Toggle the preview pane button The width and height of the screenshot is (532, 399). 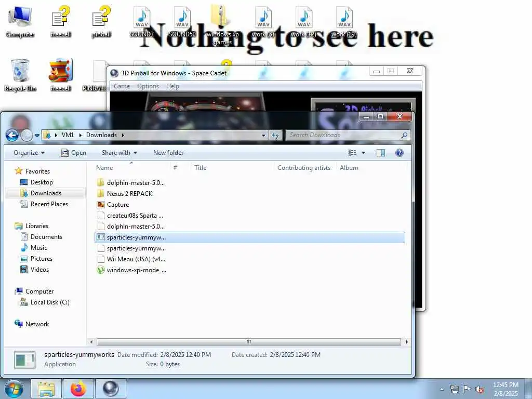click(381, 153)
